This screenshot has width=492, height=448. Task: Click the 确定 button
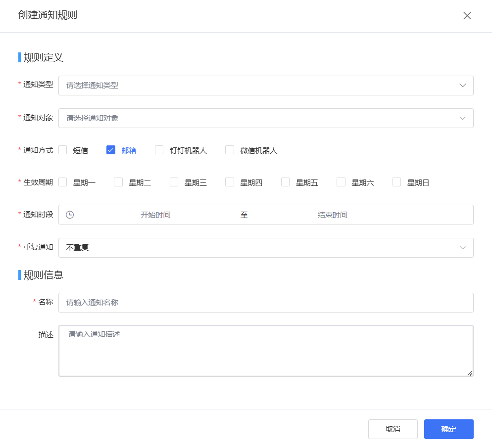click(x=449, y=429)
